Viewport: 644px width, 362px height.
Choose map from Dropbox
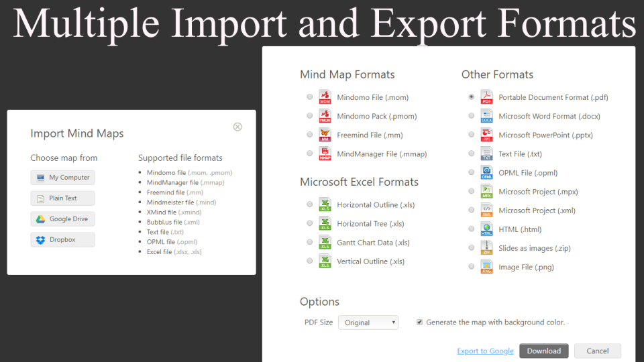click(x=62, y=240)
